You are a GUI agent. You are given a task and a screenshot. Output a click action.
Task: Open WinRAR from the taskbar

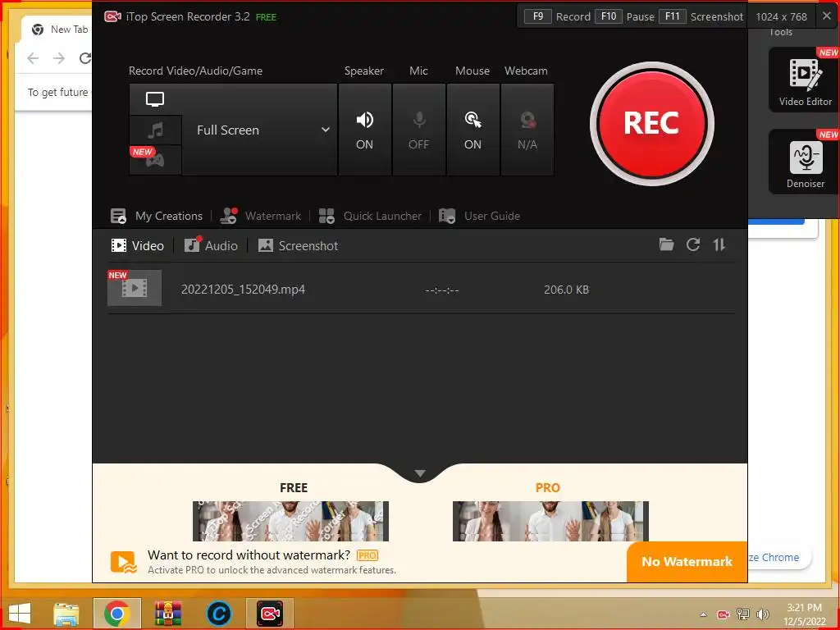(x=167, y=614)
